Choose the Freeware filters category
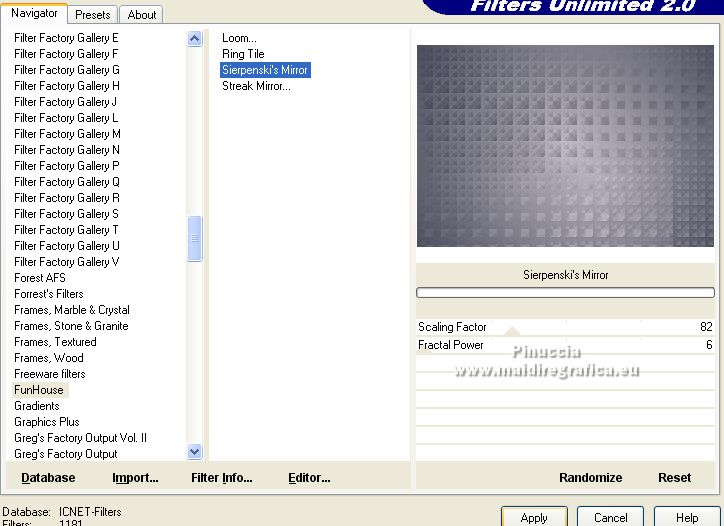This screenshot has width=724, height=526. (50, 374)
